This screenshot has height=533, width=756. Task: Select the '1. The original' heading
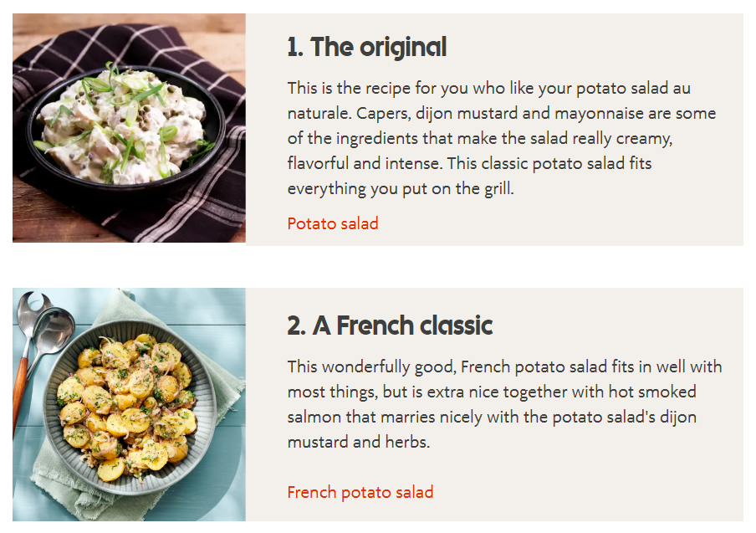pyautogui.click(x=367, y=47)
